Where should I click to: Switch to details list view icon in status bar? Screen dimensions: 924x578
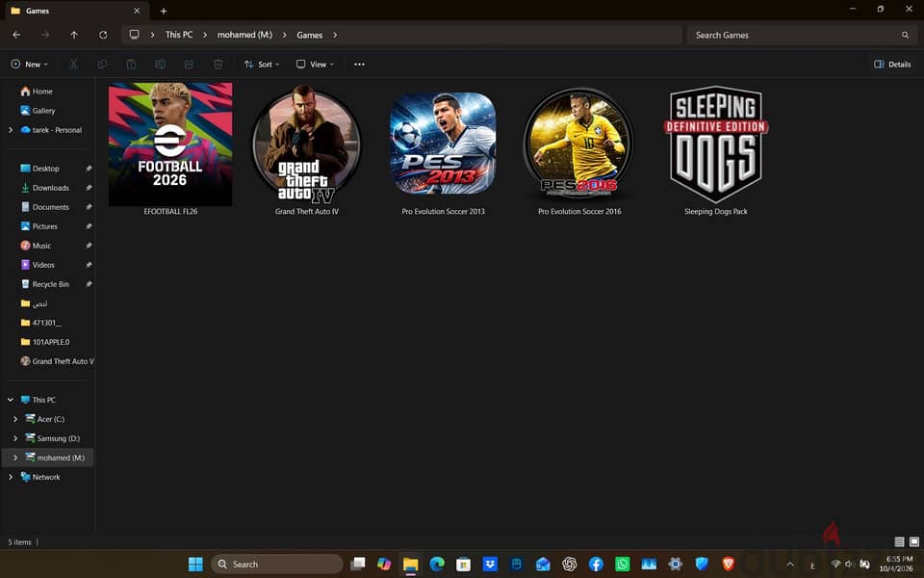(899, 541)
